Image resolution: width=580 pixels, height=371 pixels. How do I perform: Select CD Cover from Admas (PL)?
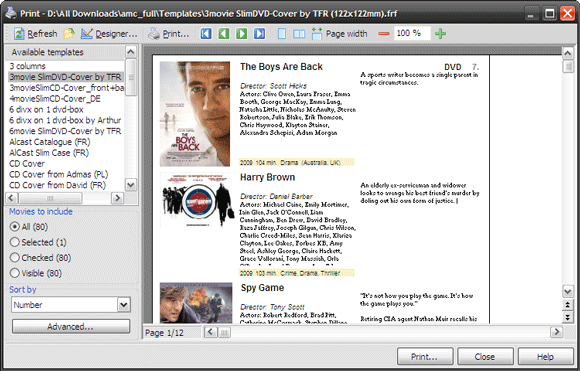click(66, 174)
